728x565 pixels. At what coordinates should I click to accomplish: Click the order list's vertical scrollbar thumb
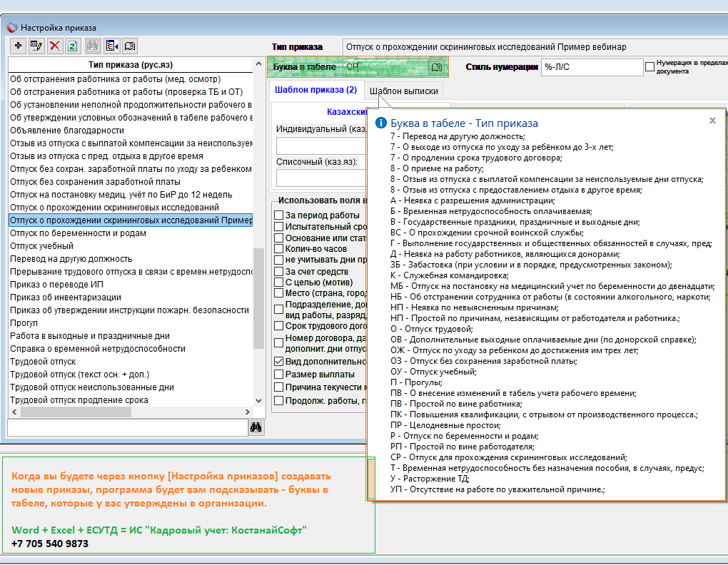[258, 298]
